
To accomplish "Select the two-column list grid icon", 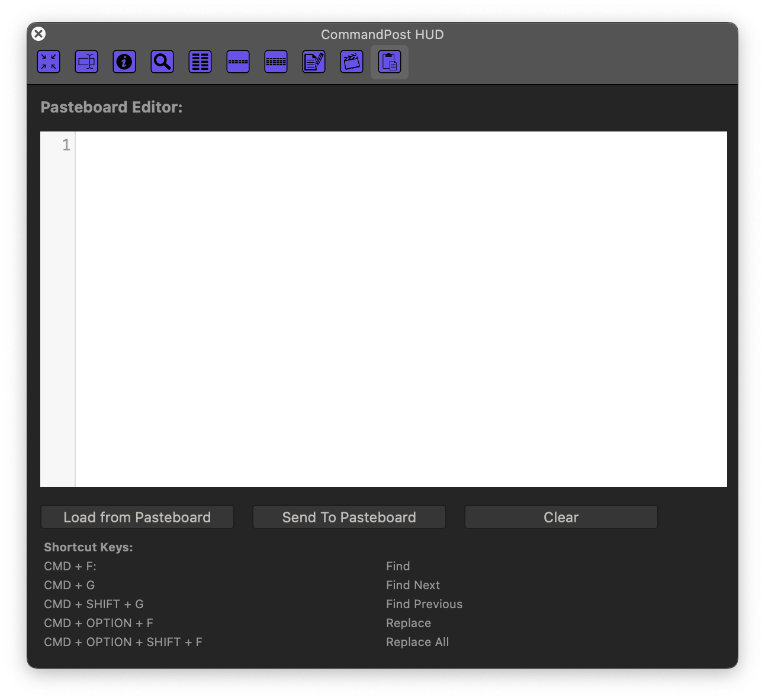I will pyautogui.click(x=200, y=62).
